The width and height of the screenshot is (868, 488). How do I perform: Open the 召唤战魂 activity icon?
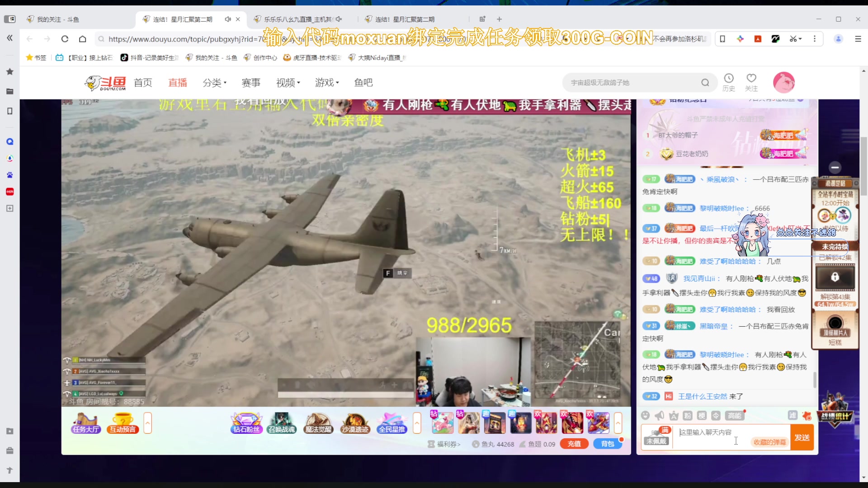(x=282, y=423)
